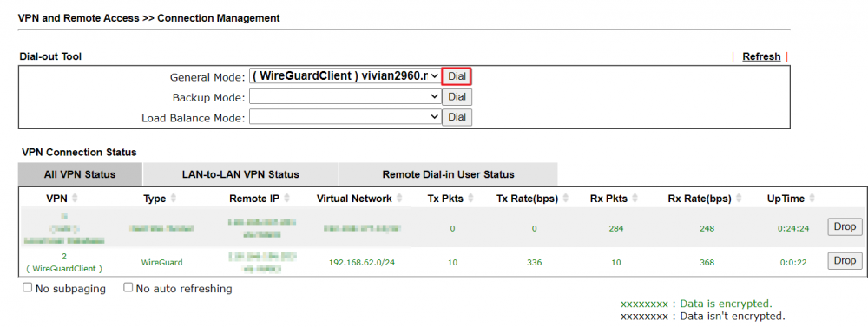This screenshot has width=868, height=327.
Task: Sort table by VPN column arrows
Action: coord(75,199)
